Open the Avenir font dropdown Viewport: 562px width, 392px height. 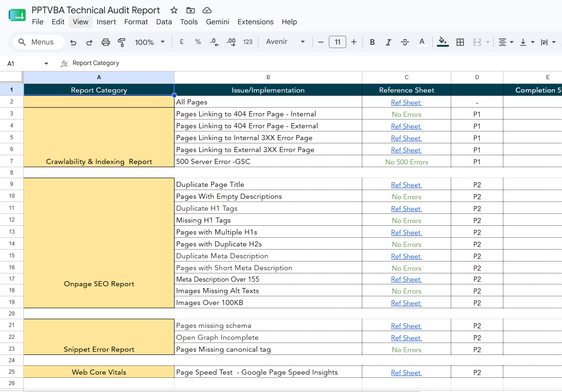pyautogui.click(x=286, y=42)
